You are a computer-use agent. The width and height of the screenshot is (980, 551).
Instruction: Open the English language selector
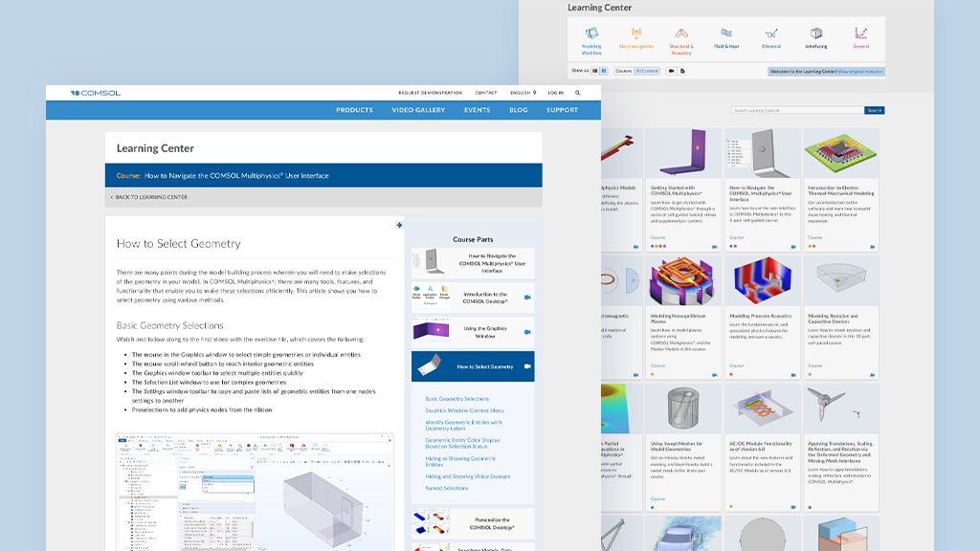522,93
